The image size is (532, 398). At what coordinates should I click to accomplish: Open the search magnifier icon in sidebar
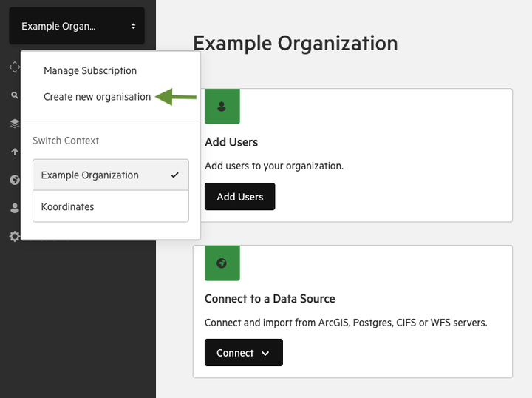click(x=15, y=95)
